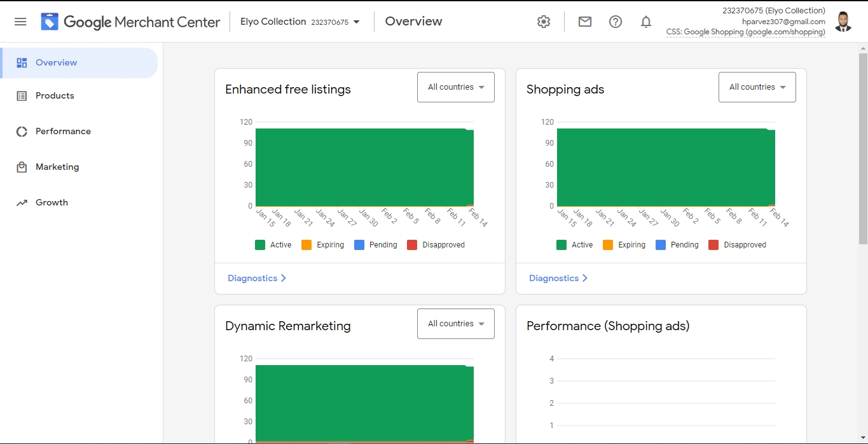Open the mail envelope icon

pyautogui.click(x=585, y=22)
